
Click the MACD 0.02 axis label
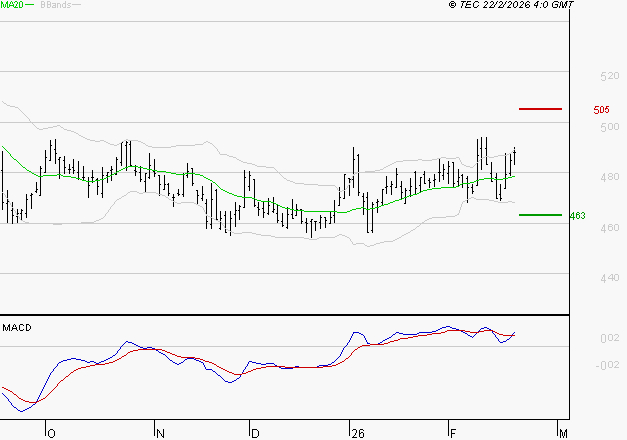(x=581, y=339)
